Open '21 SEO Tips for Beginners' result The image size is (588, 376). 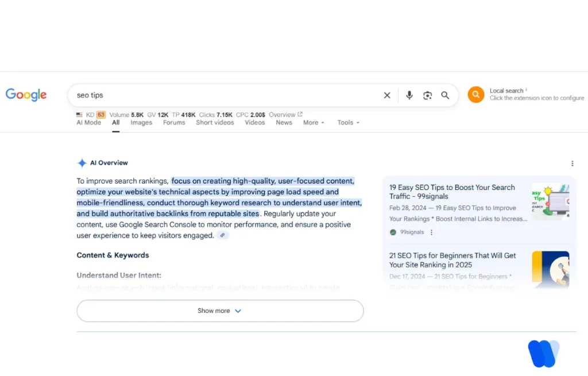452,260
